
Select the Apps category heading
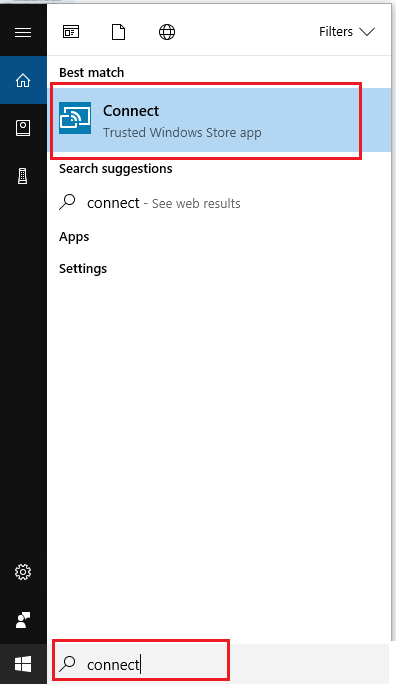[x=74, y=237]
